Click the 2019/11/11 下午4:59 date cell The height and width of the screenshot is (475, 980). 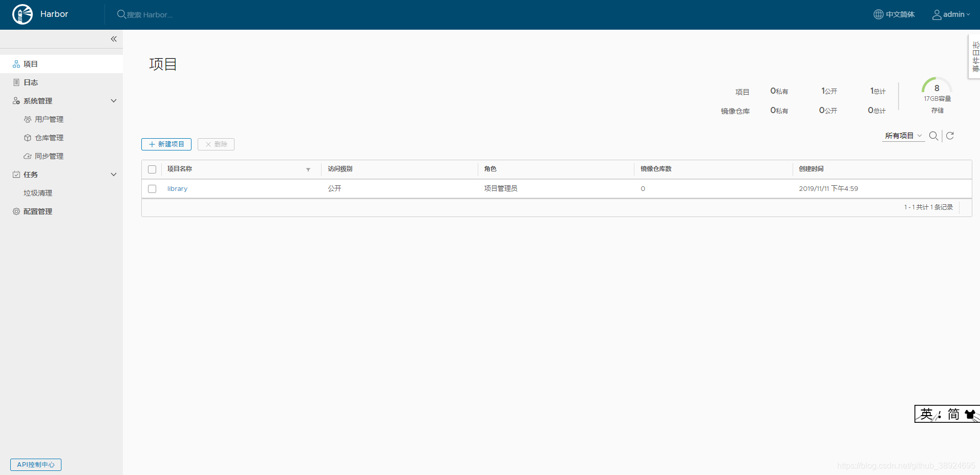[x=828, y=189]
